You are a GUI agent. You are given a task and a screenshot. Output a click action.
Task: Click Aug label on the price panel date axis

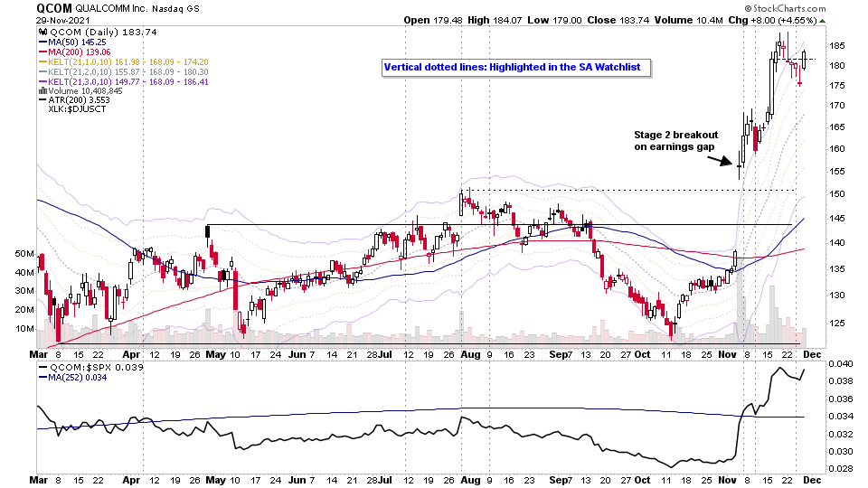470,354
